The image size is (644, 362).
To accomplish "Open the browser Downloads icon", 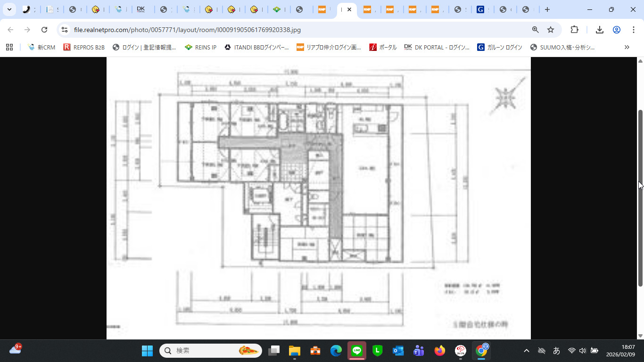I will [x=599, y=30].
